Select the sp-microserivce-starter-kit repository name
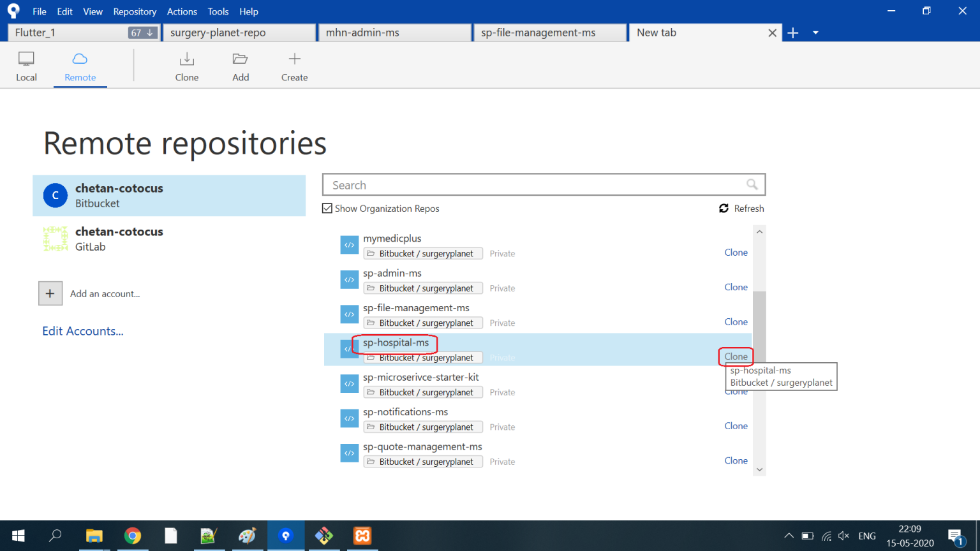Screen dimensions: 980x551 coord(421,377)
